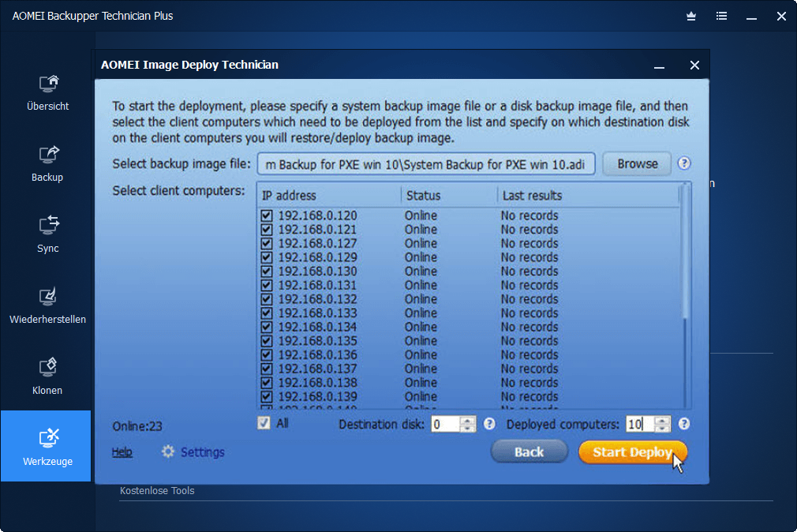Open the Settings link text

pyautogui.click(x=202, y=451)
